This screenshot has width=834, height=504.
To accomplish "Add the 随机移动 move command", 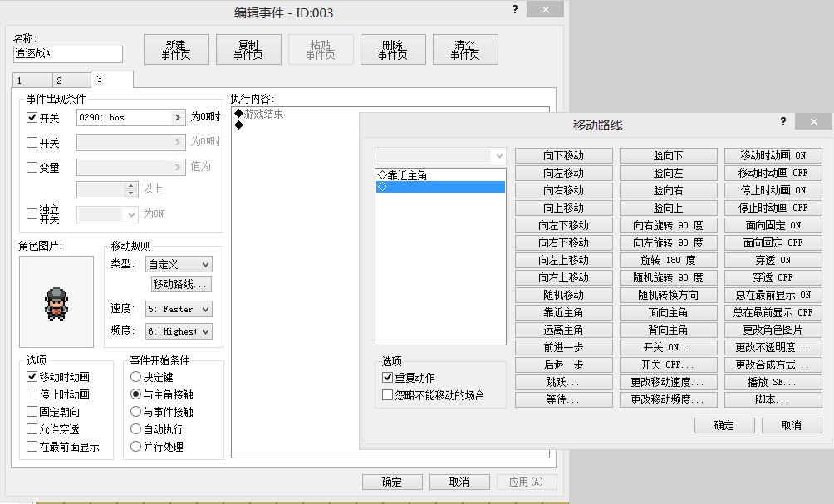I will click(564, 295).
